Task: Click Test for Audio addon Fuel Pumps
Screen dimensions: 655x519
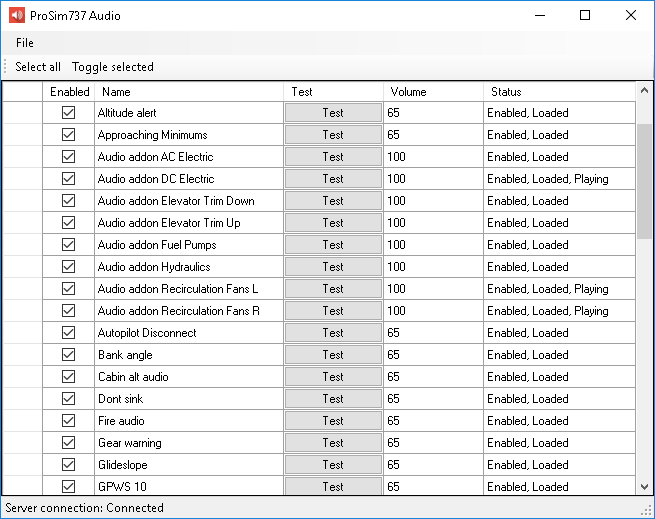Action: coord(333,244)
